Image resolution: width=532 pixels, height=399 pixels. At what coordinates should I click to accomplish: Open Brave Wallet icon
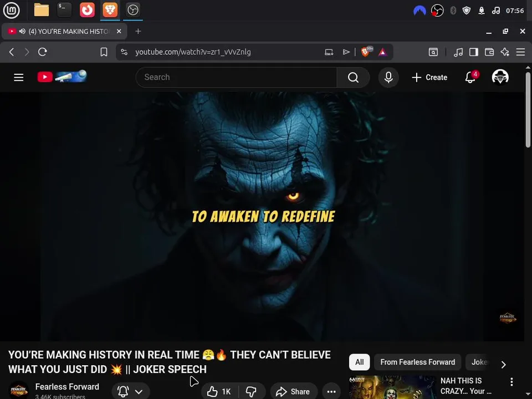(x=489, y=52)
